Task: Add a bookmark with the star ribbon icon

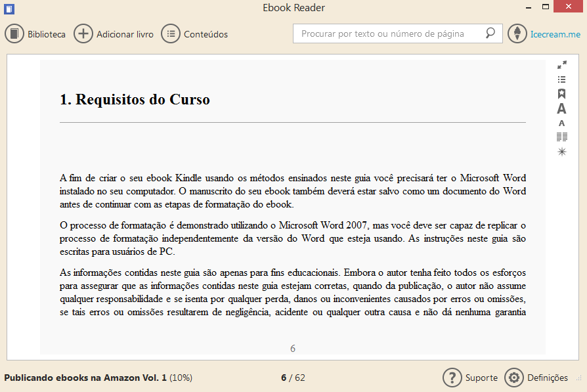Action: click(562, 94)
